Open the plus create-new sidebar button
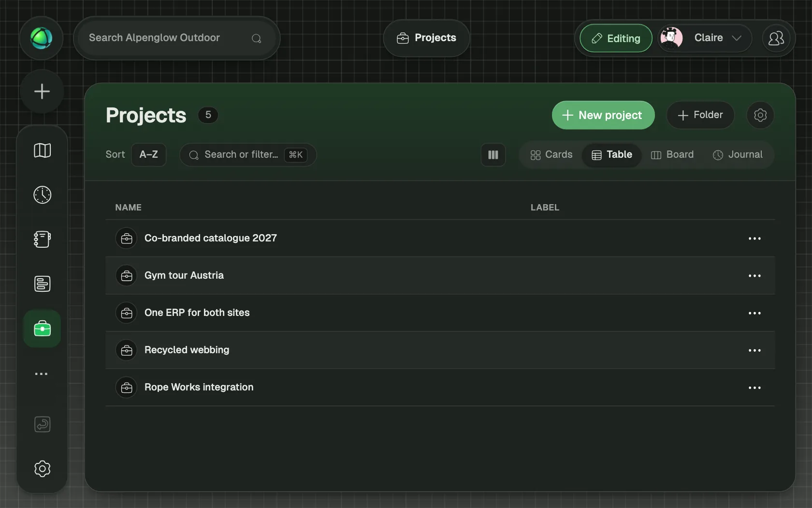The image size is (812, 508). click(x=42, y=91)
